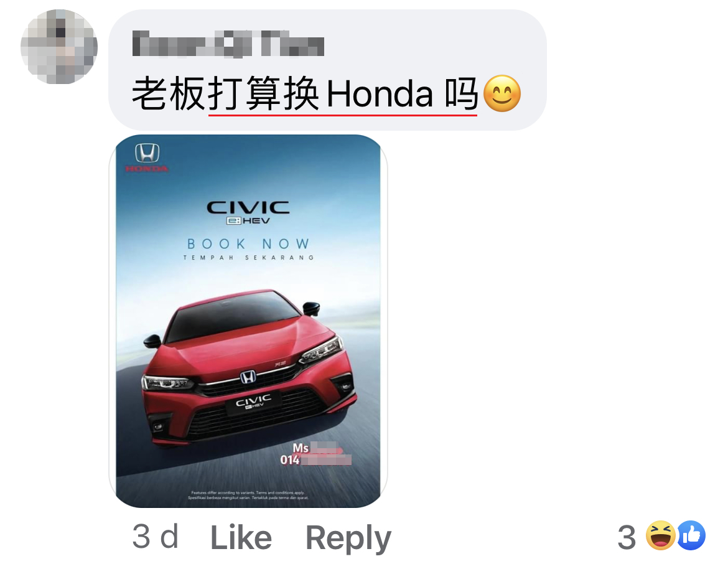Click the Honda emblem on the car grille
The height and width of the screenshot is (564, 728).
(x=248, y=377)
